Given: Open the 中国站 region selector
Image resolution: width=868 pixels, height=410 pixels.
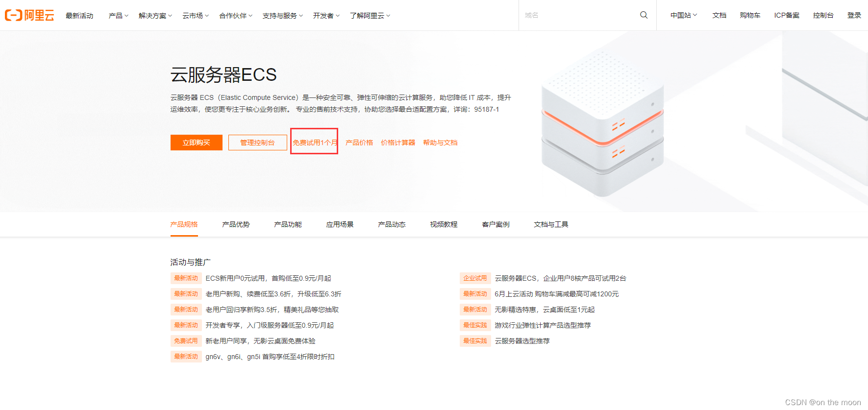Looking at the screenshot, I should [x=684, y=15].
